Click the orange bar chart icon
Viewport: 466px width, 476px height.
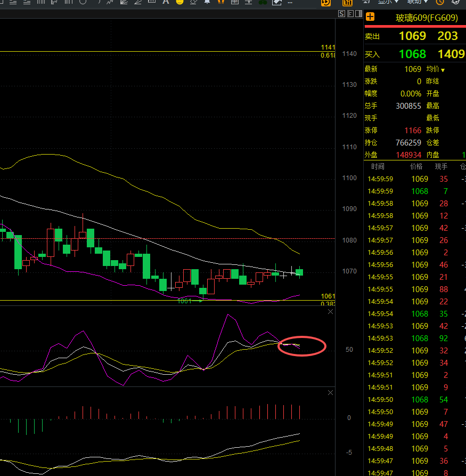coord(348,3)
